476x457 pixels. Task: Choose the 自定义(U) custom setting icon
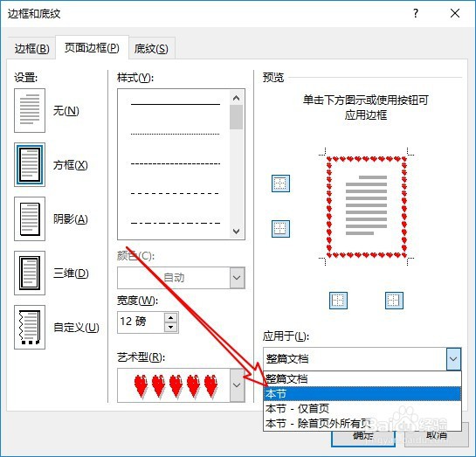30,327
